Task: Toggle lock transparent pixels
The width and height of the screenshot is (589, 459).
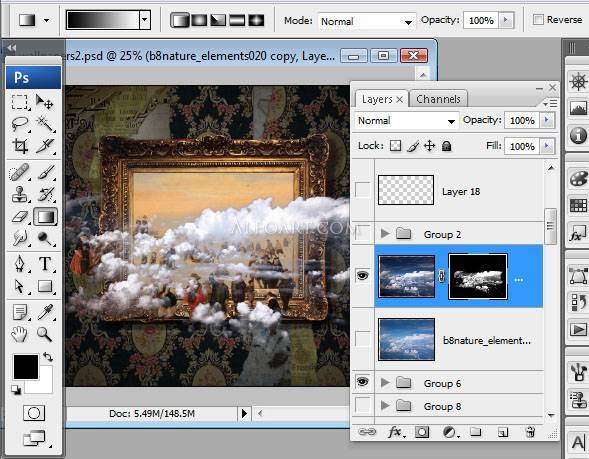Action: (x=395, y=146)
